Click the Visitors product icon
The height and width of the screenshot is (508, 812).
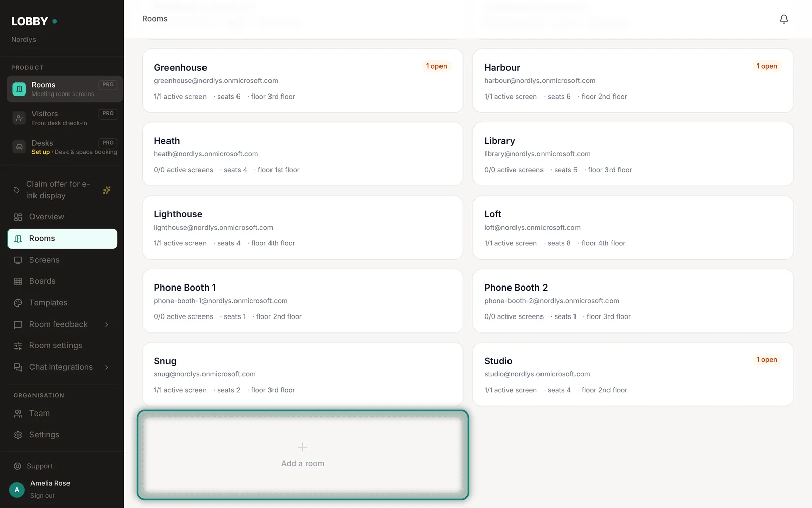(19, 118)
